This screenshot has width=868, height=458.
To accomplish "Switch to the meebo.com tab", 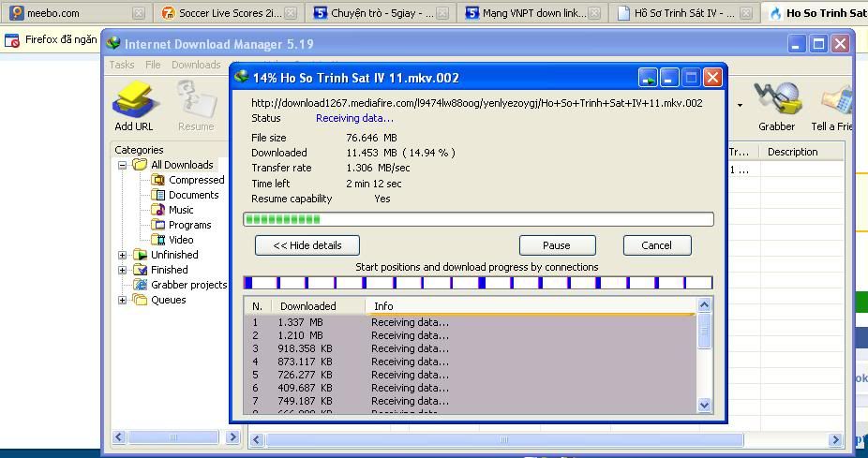I will pos(75,13).
